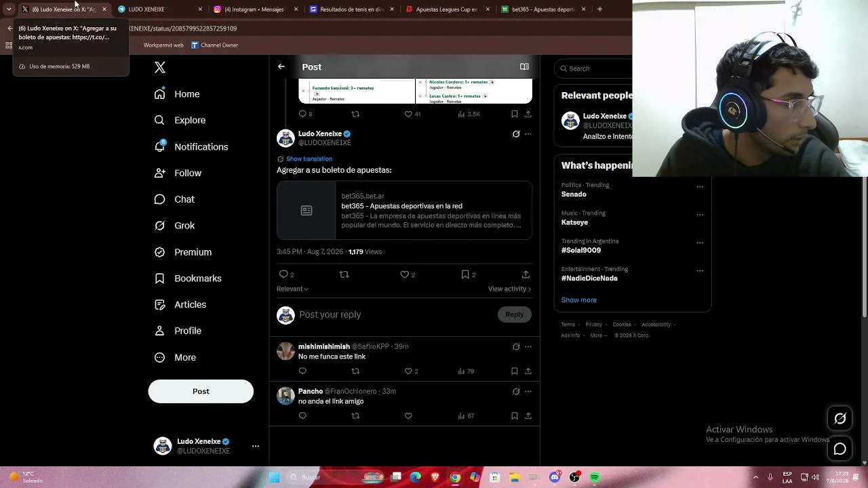Open more options on Pancho's reply

pos(528,391)
